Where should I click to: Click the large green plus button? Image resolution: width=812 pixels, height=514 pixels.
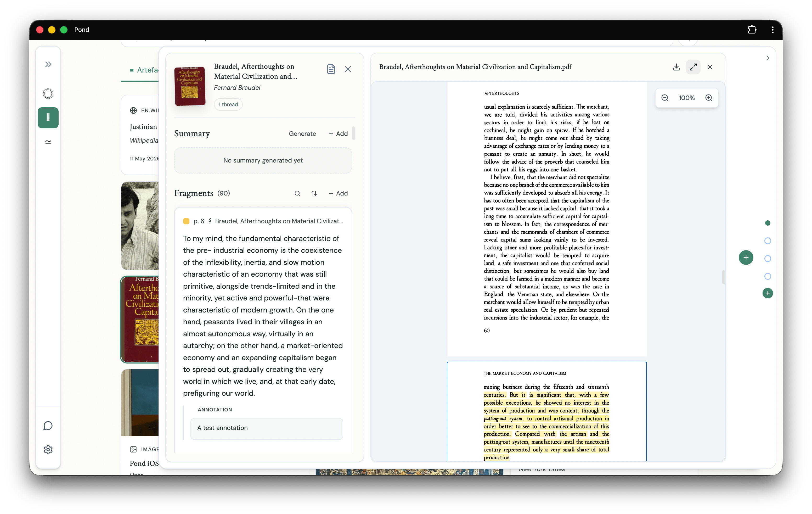click(x=746, y=258)
